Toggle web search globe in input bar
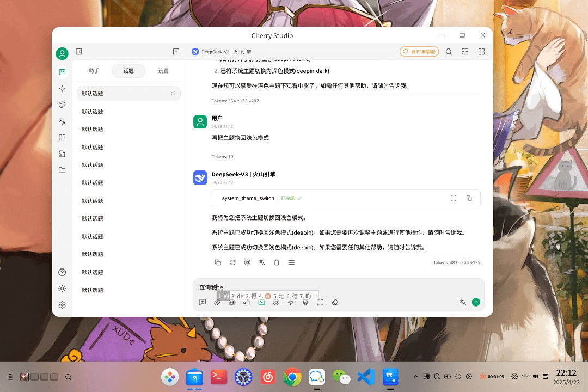This screenshot has width=588, height=392. coord(232,302)
